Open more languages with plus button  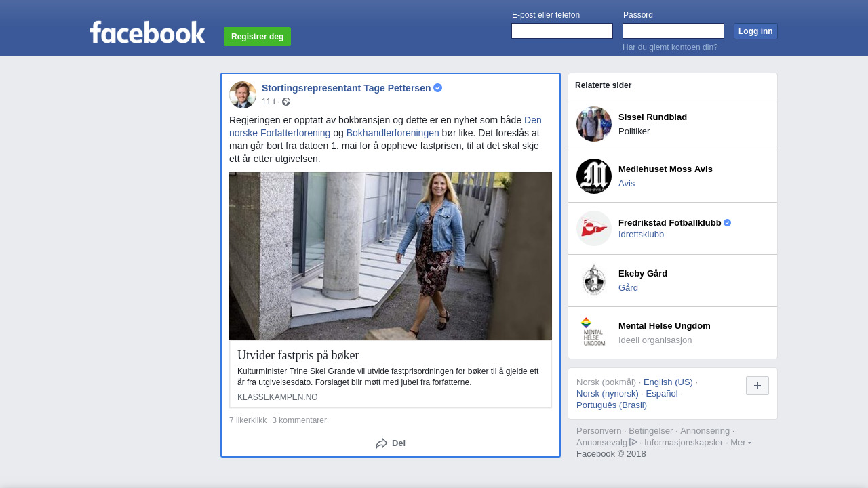(x=757, y=386)
